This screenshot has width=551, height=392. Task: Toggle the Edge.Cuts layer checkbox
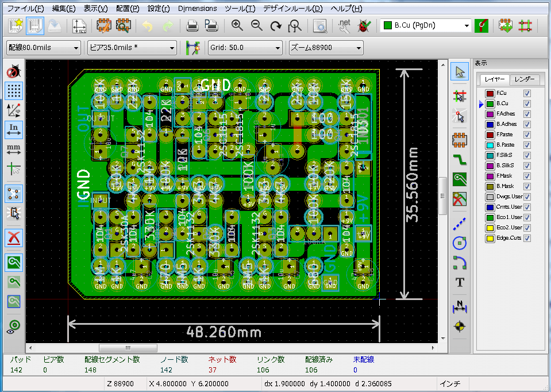pyautogui.click(x=527, y=238)
